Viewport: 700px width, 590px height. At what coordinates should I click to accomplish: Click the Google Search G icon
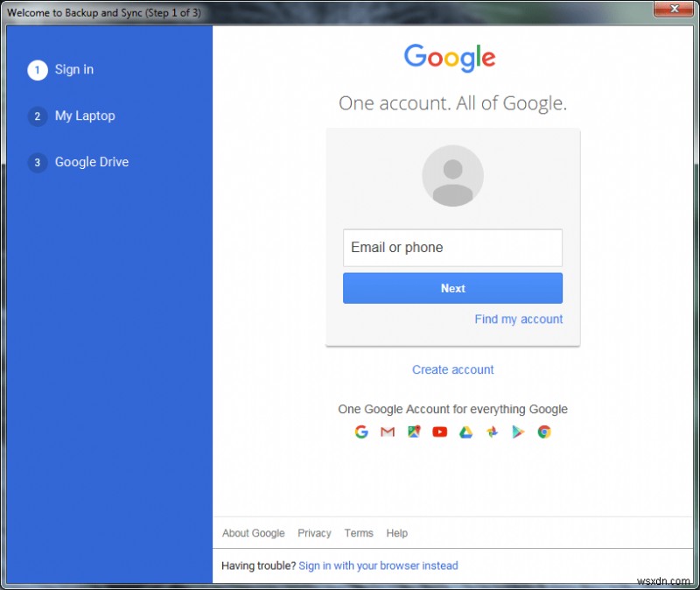[361, 432]
